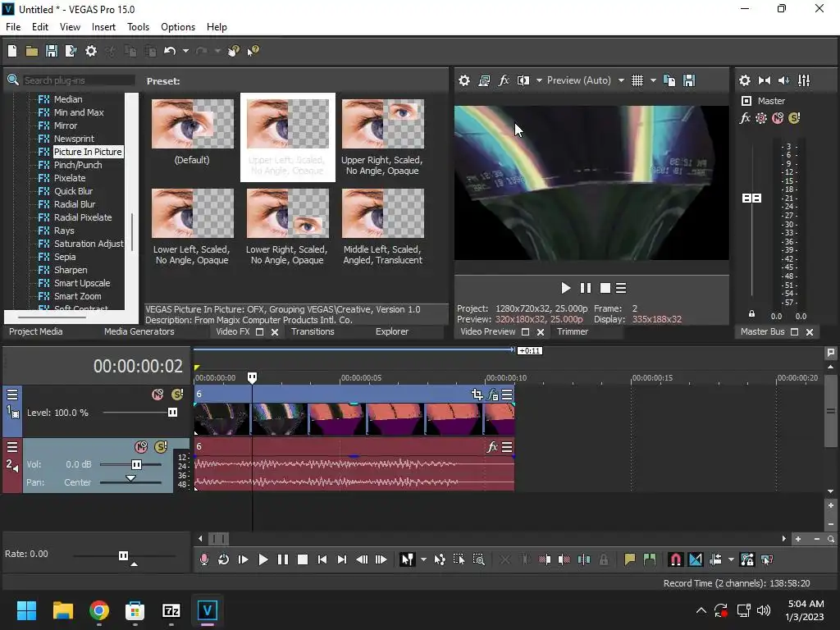The height and width of the screenshot is (630, 840).
Task: Open Render As from main toolbar
Action: (71, 51)
